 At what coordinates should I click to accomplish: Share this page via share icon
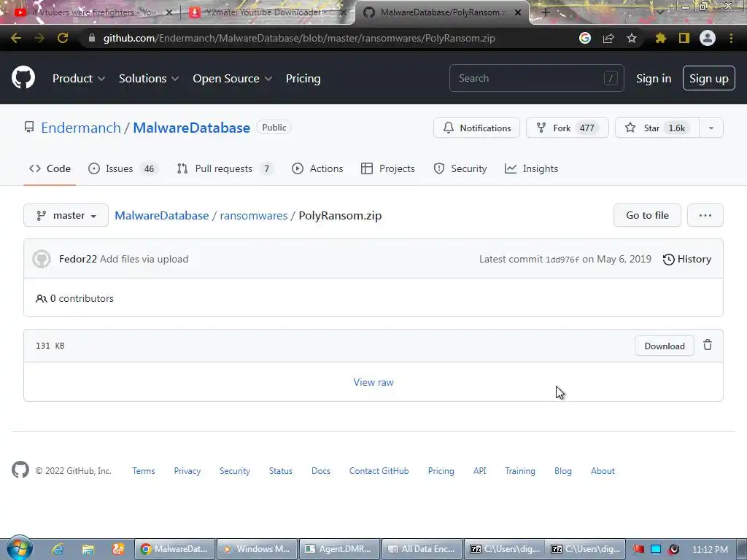coord(608,38)
